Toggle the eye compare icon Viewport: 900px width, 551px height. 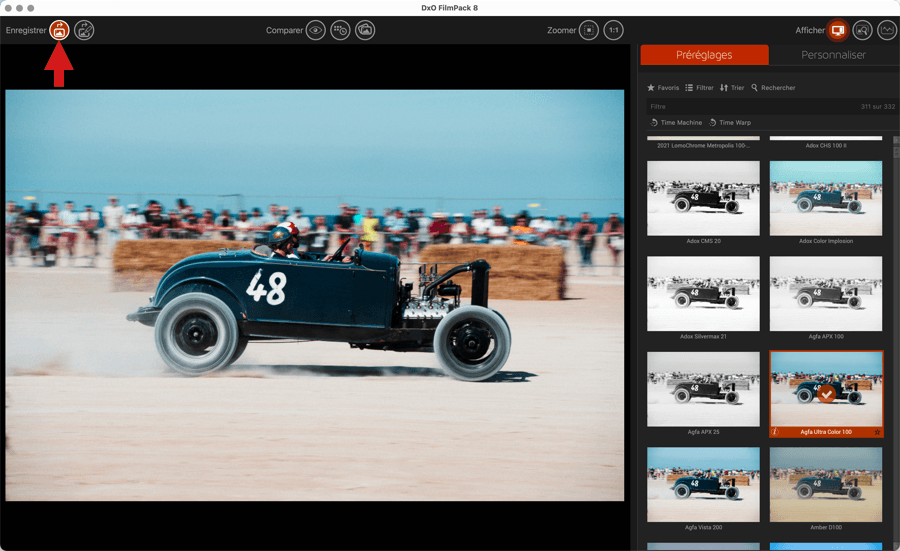(x=316, y=31)
